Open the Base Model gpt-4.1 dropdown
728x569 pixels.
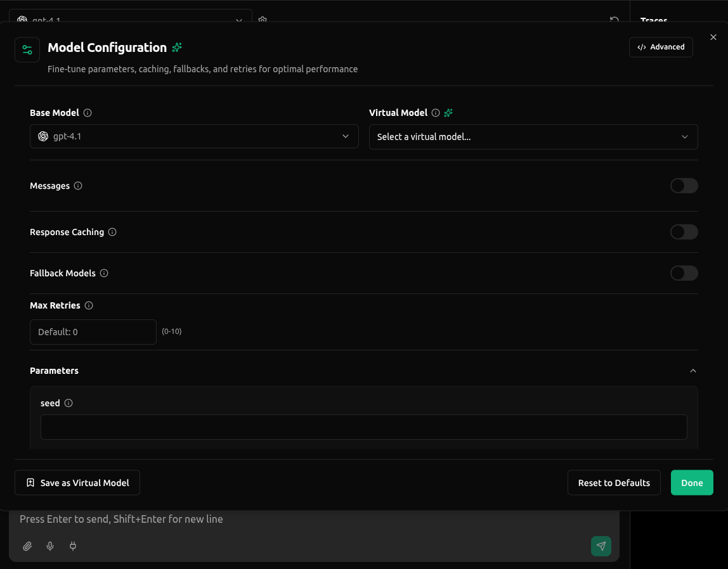194,136
